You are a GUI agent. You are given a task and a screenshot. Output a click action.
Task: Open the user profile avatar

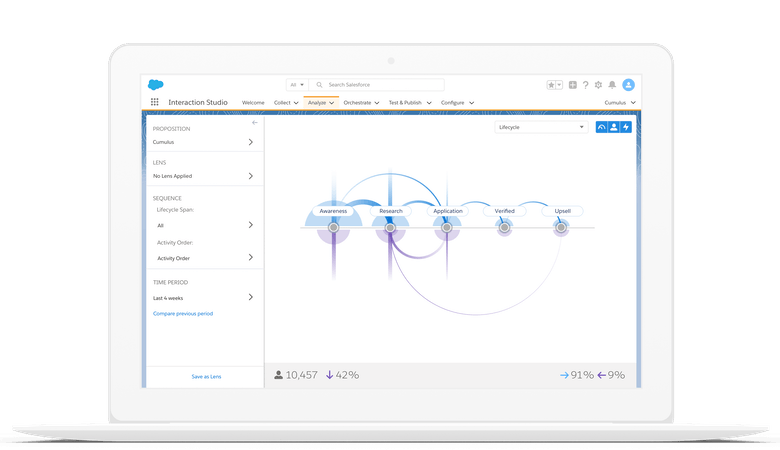(x=629, y=85)
